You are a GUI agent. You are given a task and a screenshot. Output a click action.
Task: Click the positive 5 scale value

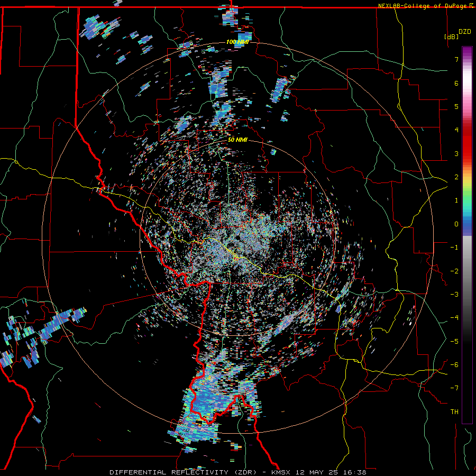(456, 106)
